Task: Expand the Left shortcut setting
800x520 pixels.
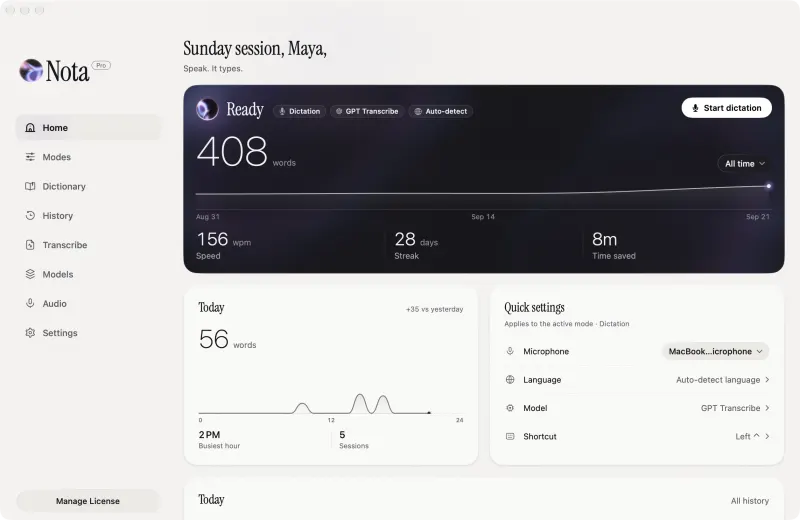Action: click(752, 436)
